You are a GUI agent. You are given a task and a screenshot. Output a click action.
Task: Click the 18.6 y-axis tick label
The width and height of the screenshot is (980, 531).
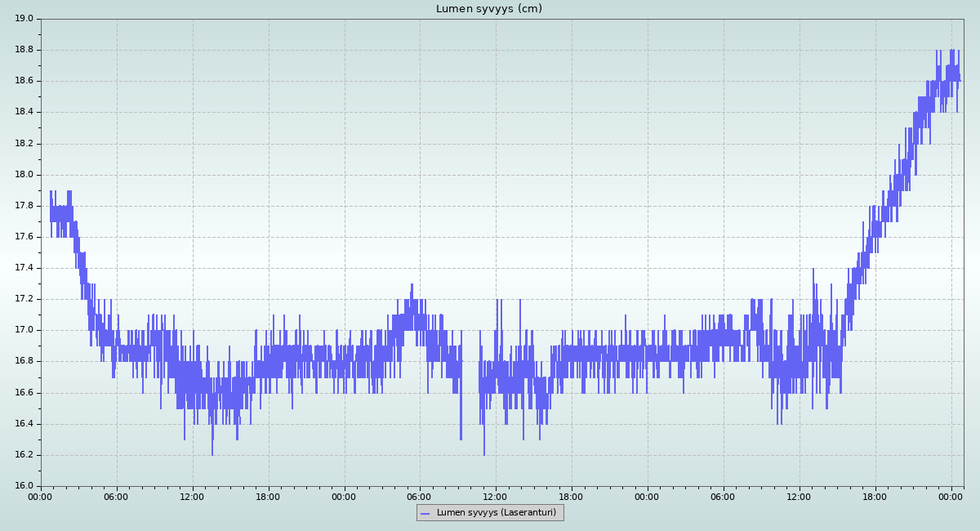pyautogui.click(x=24, y=81)
